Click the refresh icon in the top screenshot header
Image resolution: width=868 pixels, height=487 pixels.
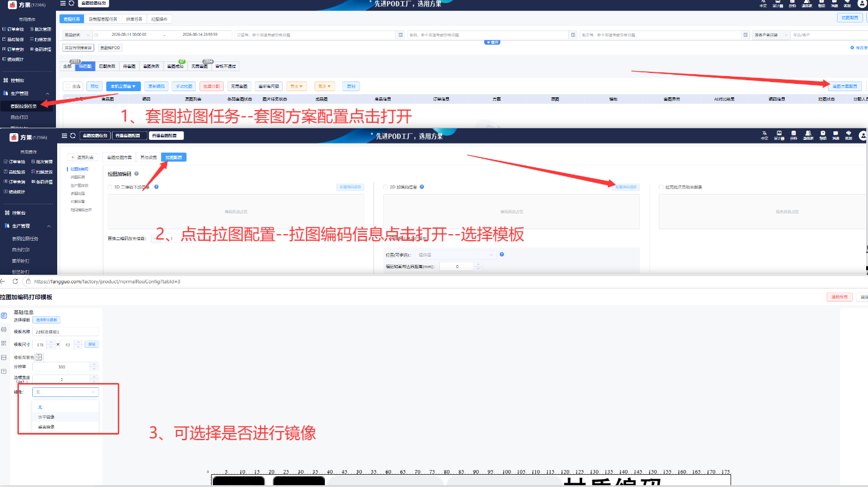(72, 4)
